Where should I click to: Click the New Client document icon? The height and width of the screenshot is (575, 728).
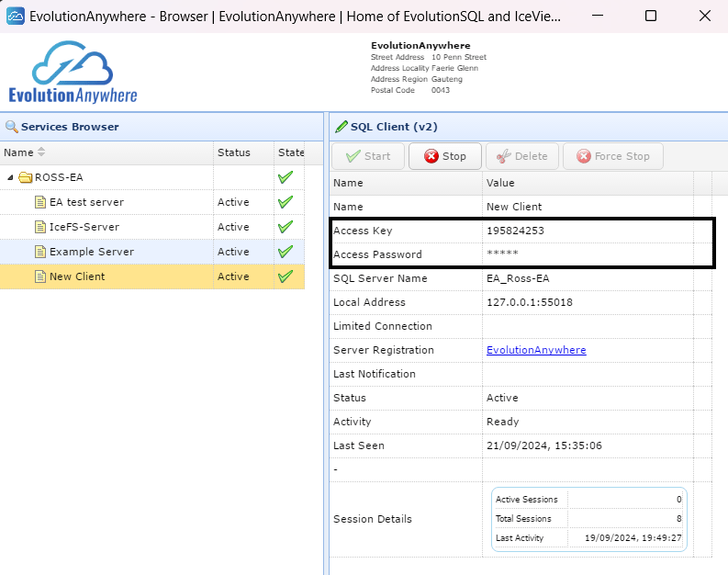[x=40, y=276]
